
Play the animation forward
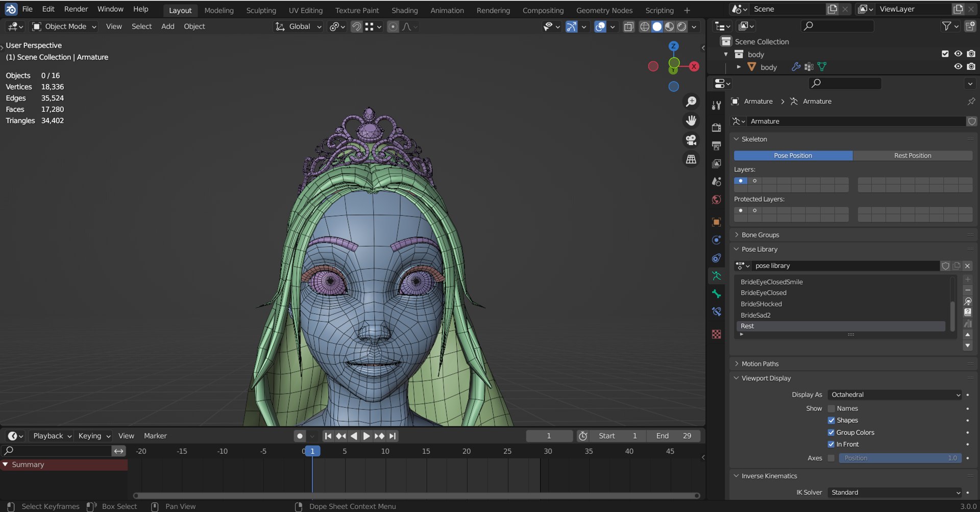[366, 436]
